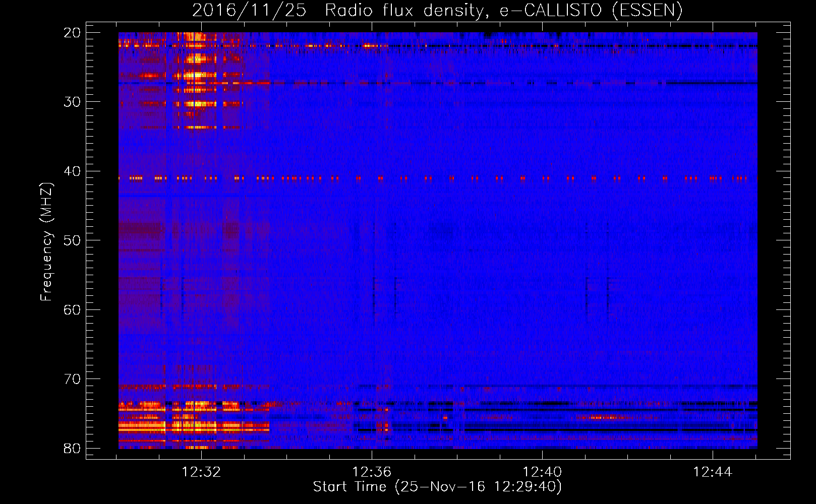Image resolution: width=816 pixels, height=504 pixels.
Task: Click the 30 frequency tick label
Action: coord(72,102)
